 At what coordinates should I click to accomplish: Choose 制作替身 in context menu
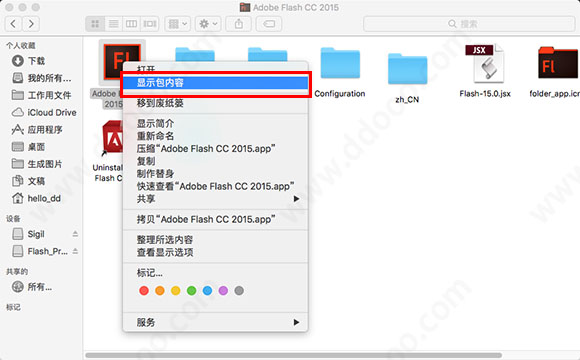pos(215,174)
